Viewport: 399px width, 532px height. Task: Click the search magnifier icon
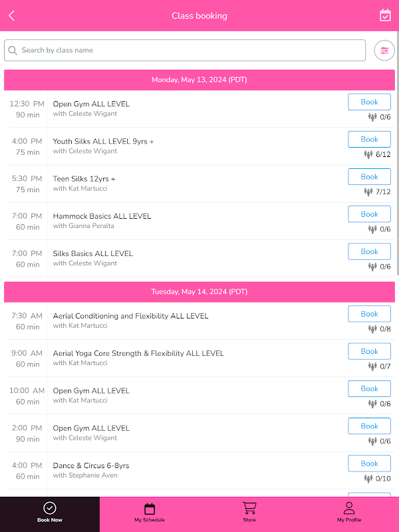coord(13,51)
